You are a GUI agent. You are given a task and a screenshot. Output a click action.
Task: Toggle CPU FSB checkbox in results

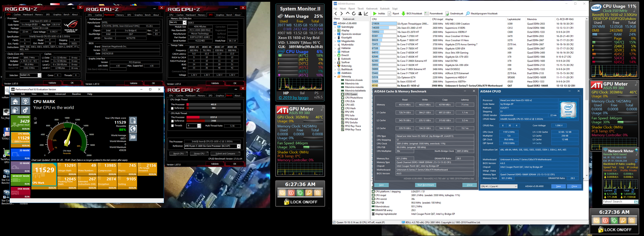373,203
